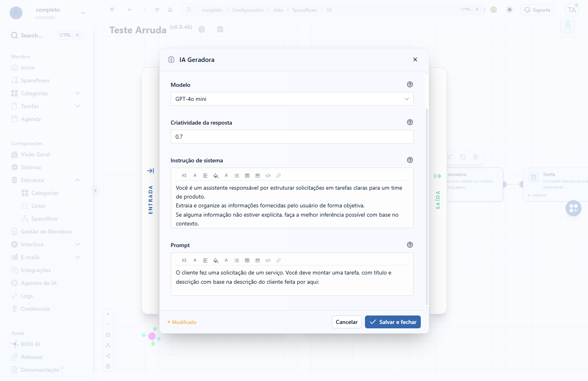Insert bullet list in Prompt editor
588x381 pixels.
237,260
